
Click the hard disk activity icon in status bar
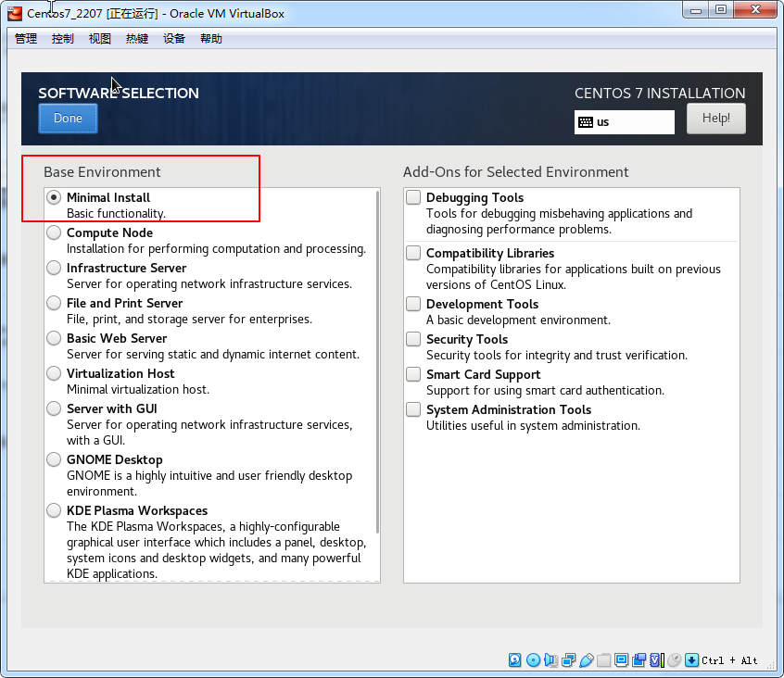[x=515, y=660]
